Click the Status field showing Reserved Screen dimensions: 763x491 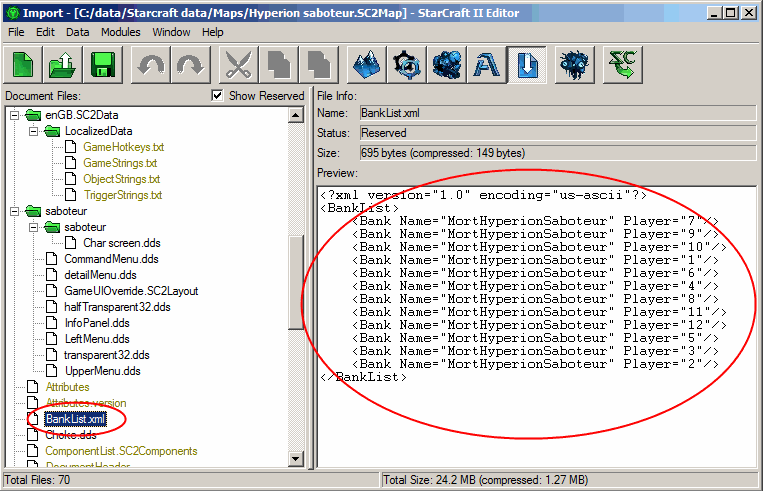558,133
